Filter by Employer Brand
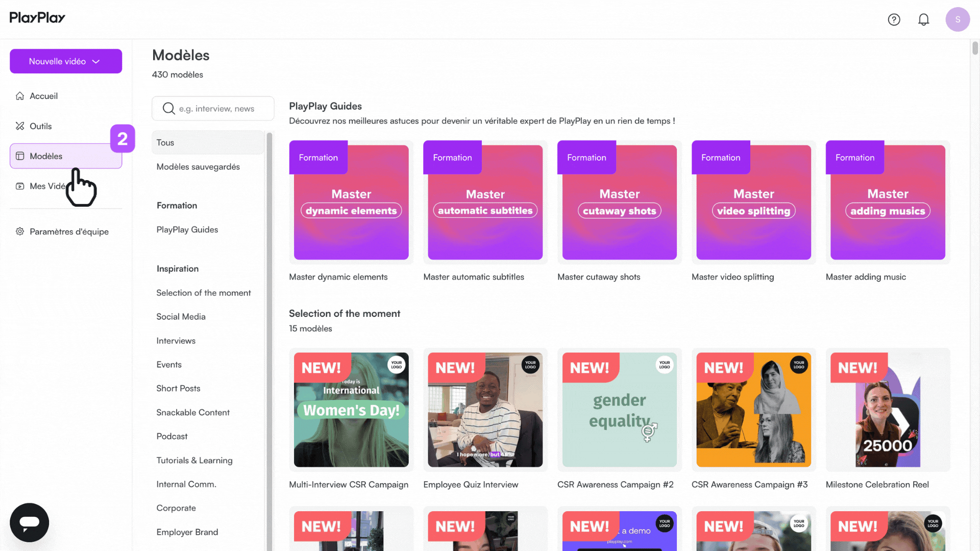The image size is (980, 551). [x=187, y=532]
